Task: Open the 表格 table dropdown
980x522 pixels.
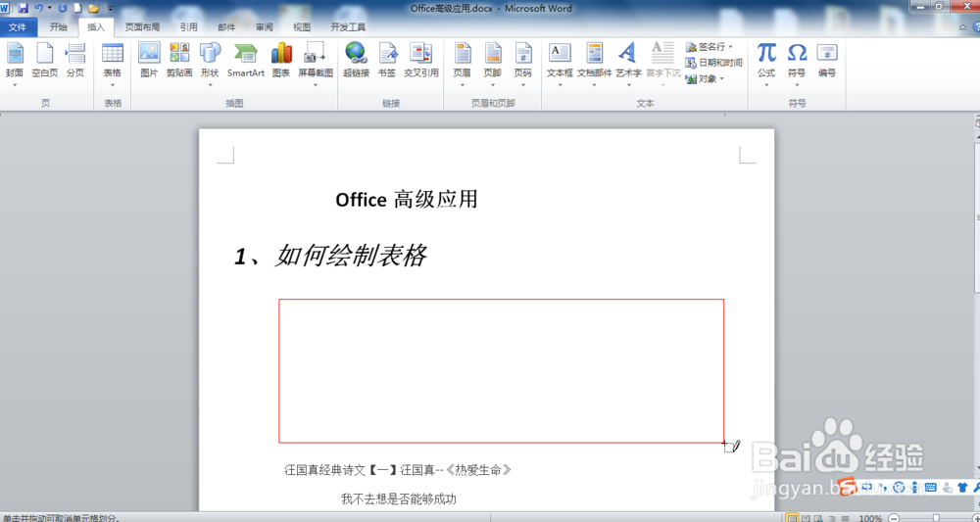Action: pyautogui.click(x=113, y=65)
